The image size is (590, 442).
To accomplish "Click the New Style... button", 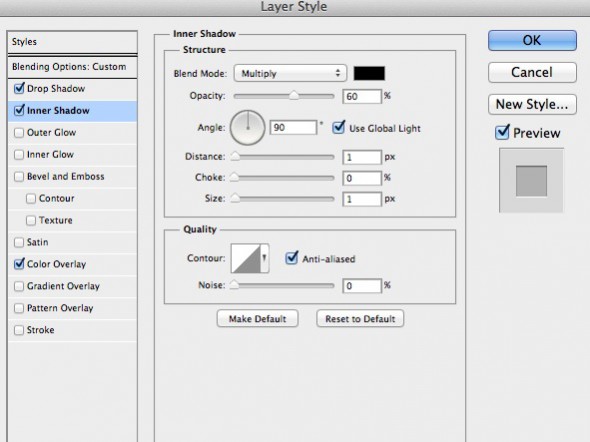I will tap(532, 104).
